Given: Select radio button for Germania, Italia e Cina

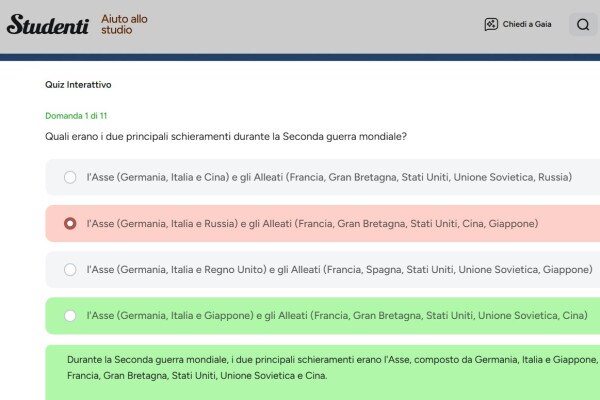Looking at the screenshot, I should point(70,177).
